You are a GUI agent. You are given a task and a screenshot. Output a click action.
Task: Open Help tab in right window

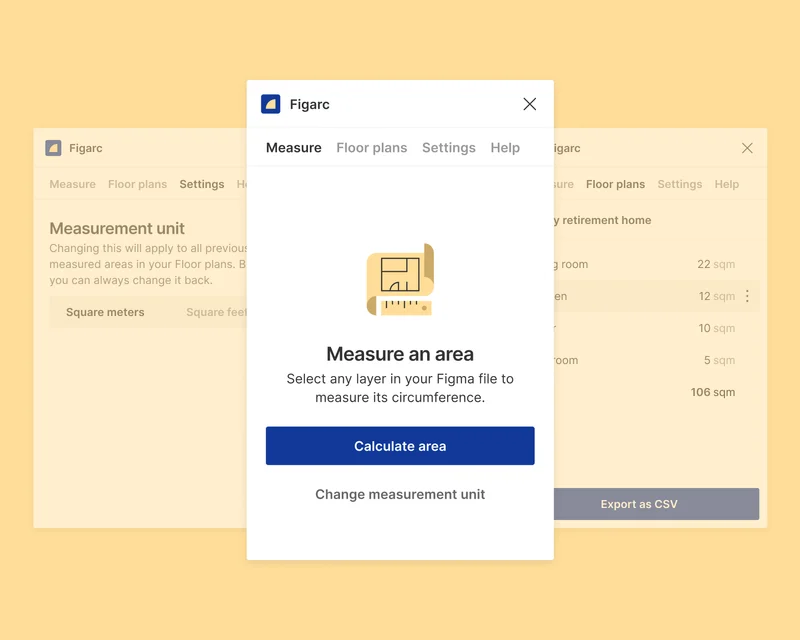pos(727,184)
